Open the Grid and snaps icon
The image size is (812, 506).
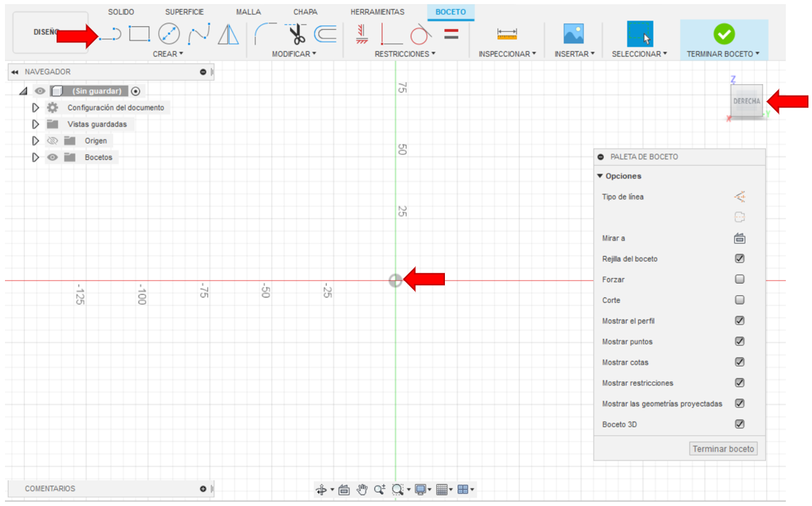coord(442,490)
